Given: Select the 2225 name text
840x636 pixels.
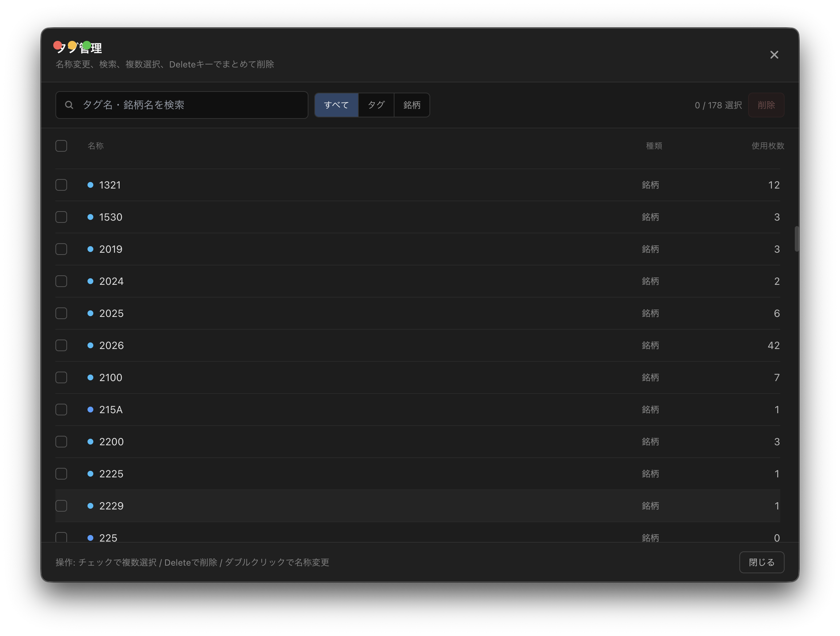Looking at the screenshot, I should [x=111, y=474].
